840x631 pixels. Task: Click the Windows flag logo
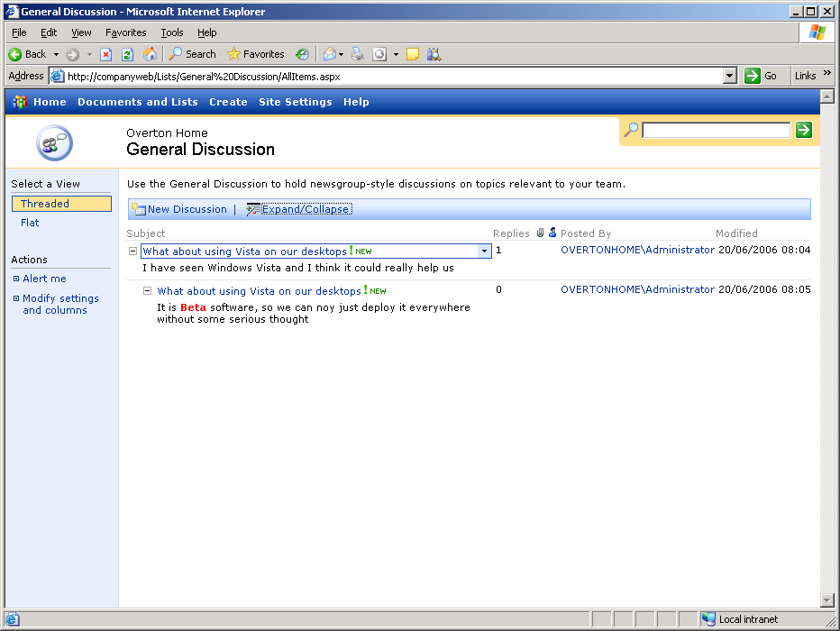tap(817, 32)
